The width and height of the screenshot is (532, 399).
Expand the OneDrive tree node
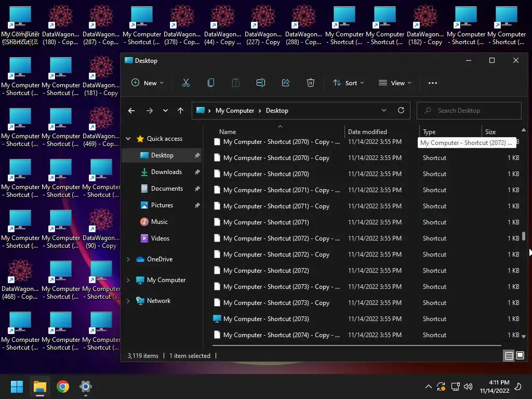tap(128, 259)
